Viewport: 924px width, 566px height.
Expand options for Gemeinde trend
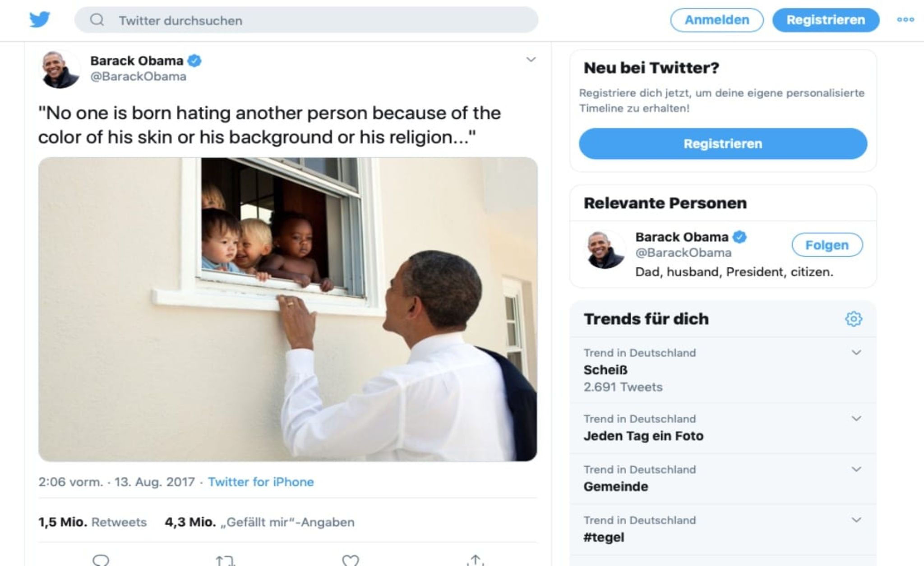click(856, 469)
